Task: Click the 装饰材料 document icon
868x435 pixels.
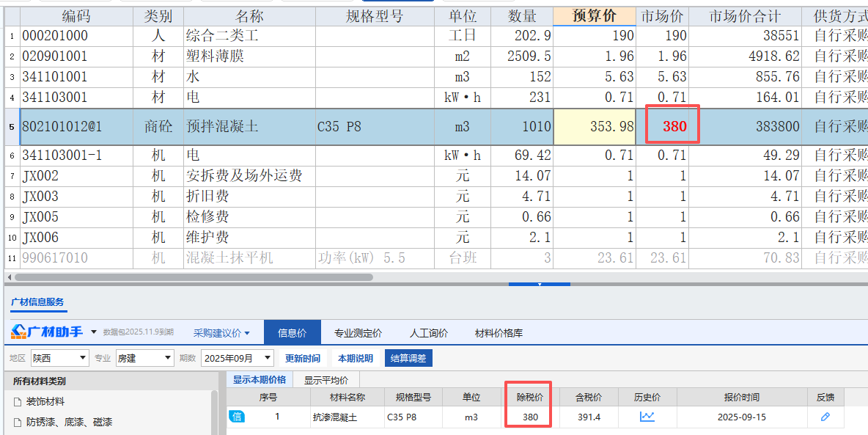Action: click(16, 400)
